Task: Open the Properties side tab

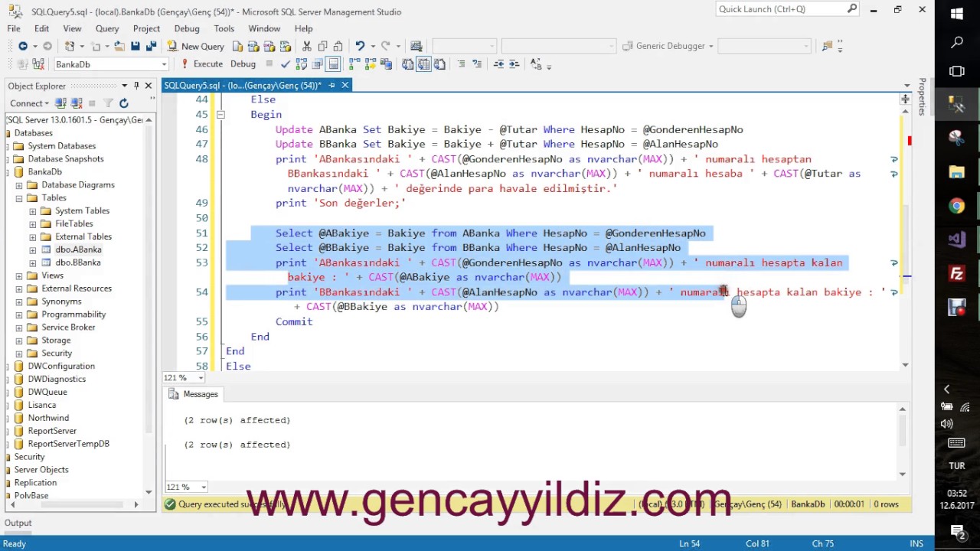Action: click(923, 97)
